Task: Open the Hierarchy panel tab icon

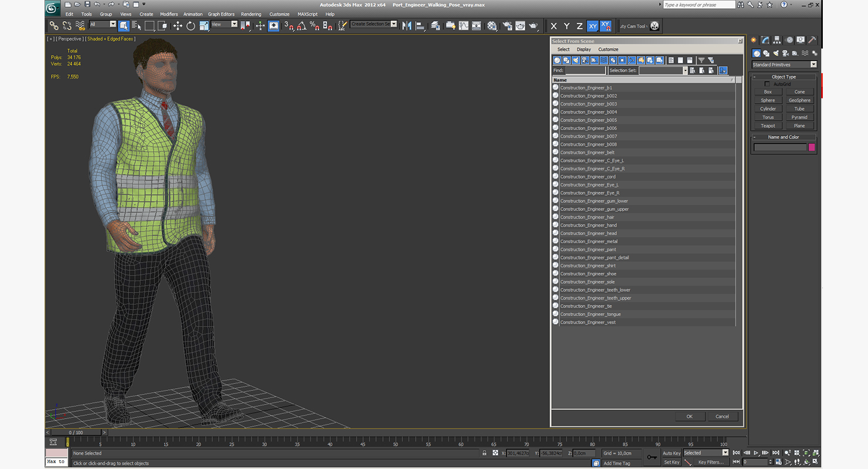Action: tap(777, 40)
